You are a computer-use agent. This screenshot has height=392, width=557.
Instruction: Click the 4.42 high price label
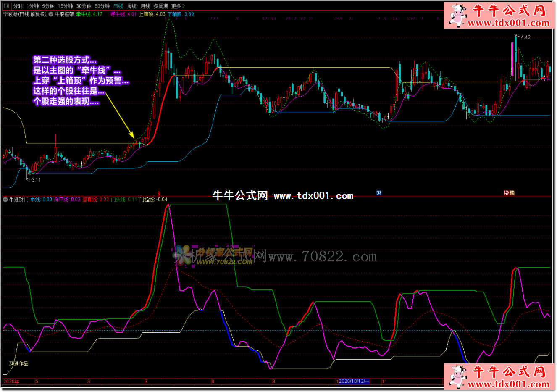click(x=525, y=37)
